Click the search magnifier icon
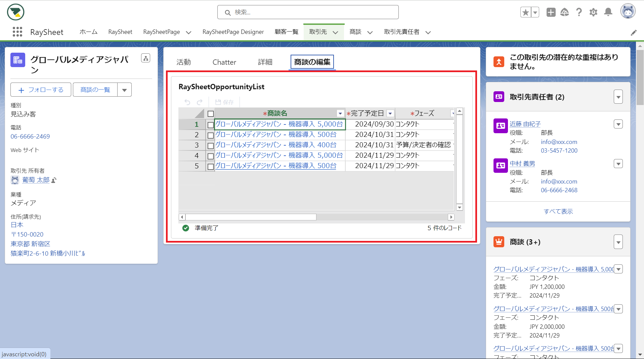Viewport: 644px width, 359px height. (x=227, y=12)
